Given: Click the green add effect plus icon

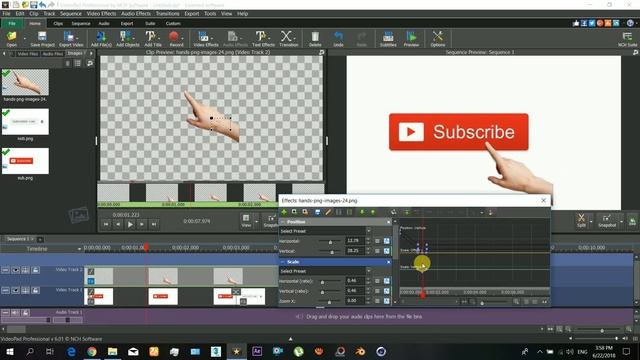Looking at the screenshot, I should tap(284, 212).
